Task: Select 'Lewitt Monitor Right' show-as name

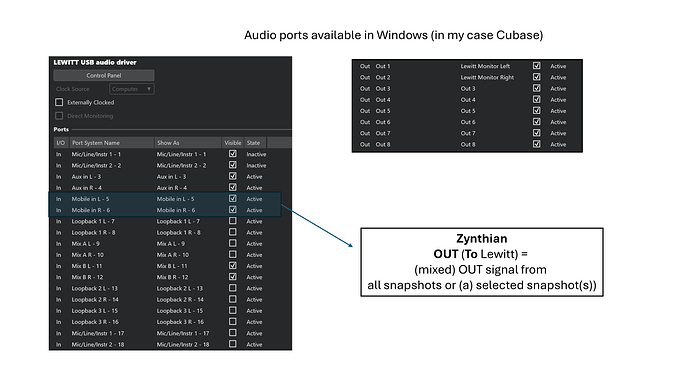Action: (x=487, y=77)
